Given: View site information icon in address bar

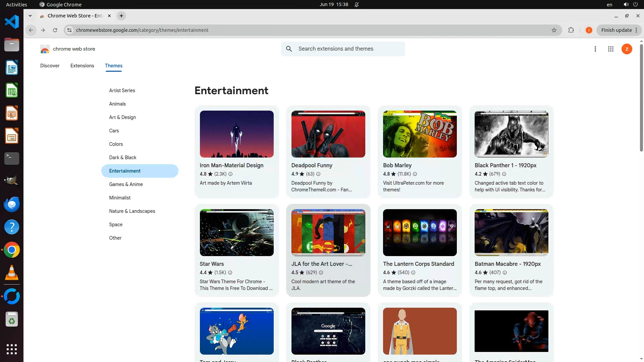Looking at the screenshot, I should point(69,30).
